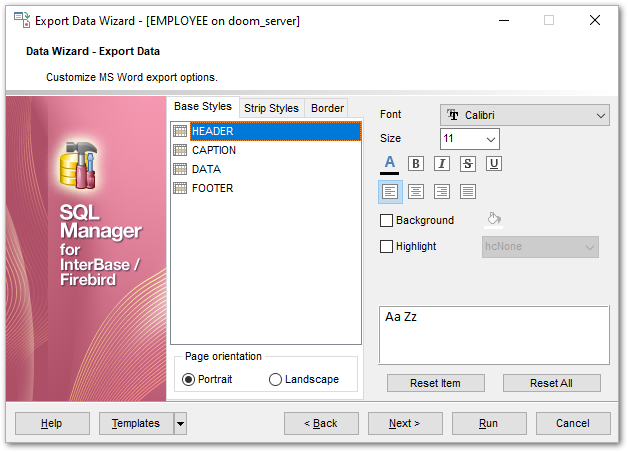Image resolution: width=628 pixels, height=452 pixels.
Task: Toggle bold formatting button
Action: 416,164
